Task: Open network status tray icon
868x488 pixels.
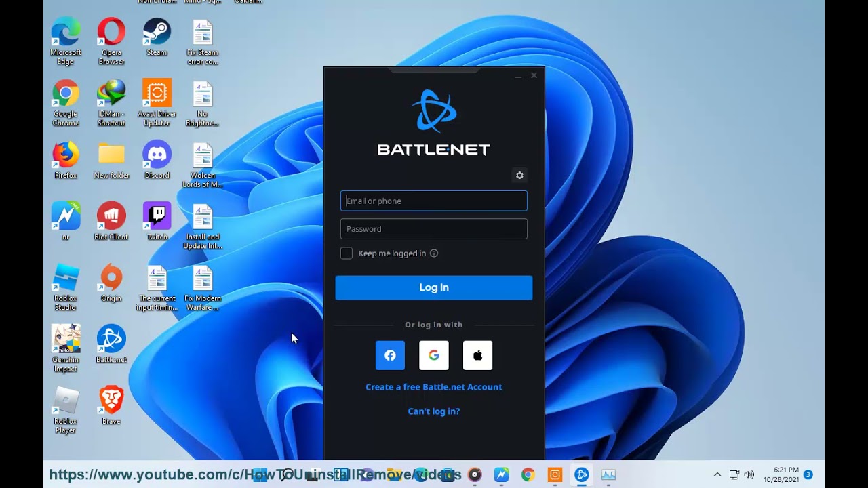Action: point(734,475)
